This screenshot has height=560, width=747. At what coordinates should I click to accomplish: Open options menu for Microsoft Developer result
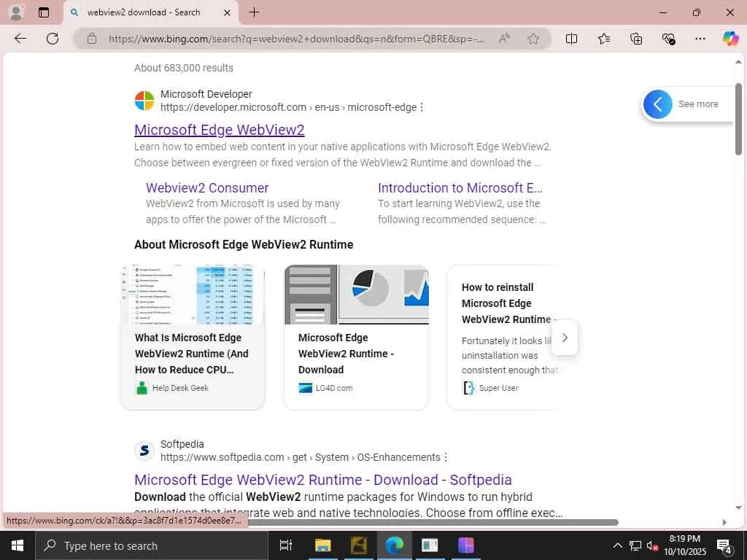421,108
